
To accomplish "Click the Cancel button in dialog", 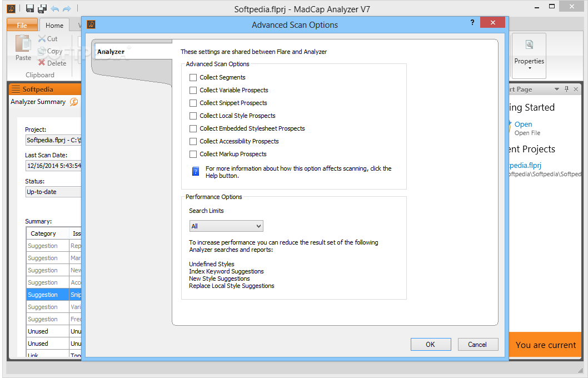I will (478, 344).
